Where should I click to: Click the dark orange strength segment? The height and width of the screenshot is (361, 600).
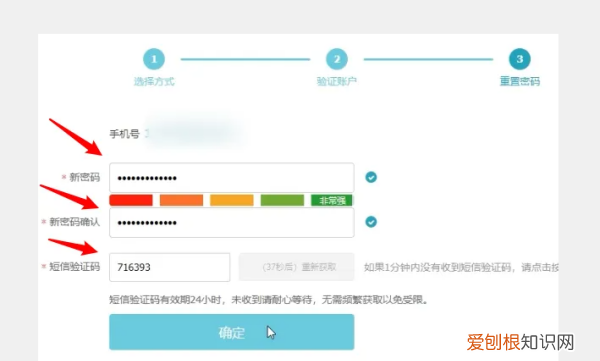(x=181, y=200)
